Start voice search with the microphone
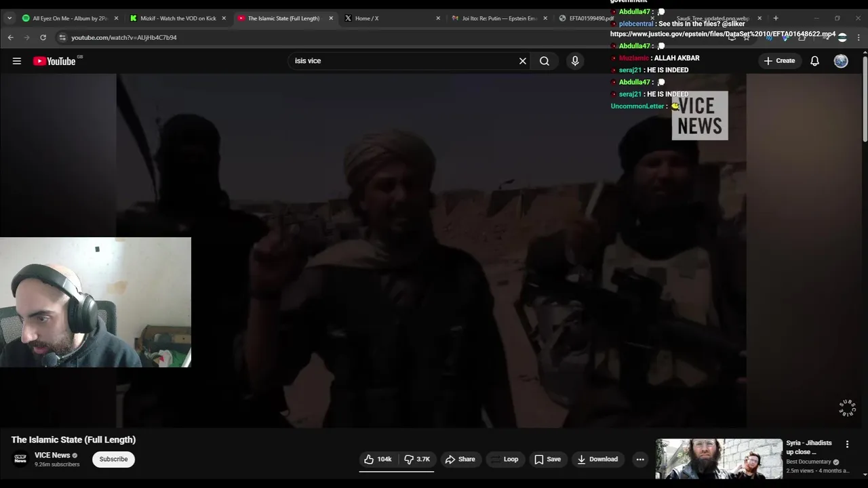Image resolution: width=868 pixels, height=488 pixels. [575, 61]
